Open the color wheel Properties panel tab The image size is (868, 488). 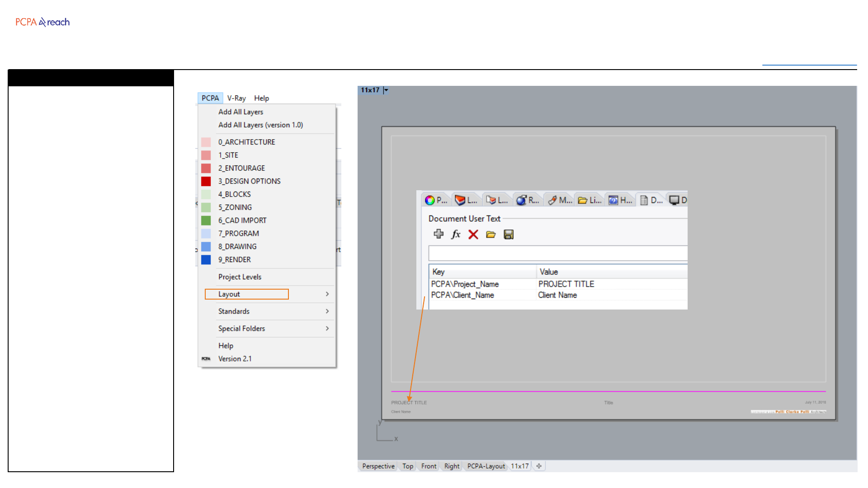[436, 200]
